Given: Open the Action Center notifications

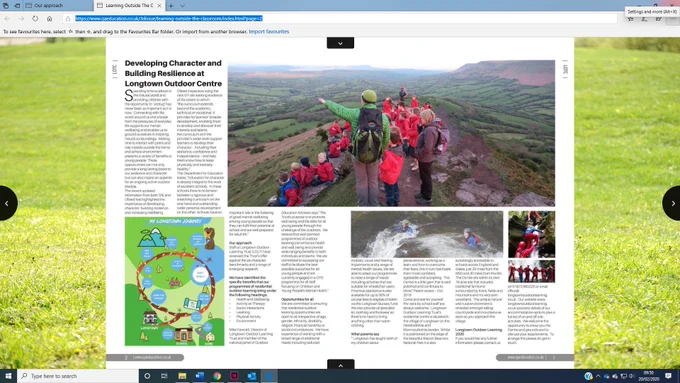Looking at the screenshot, I should point(668,376).
